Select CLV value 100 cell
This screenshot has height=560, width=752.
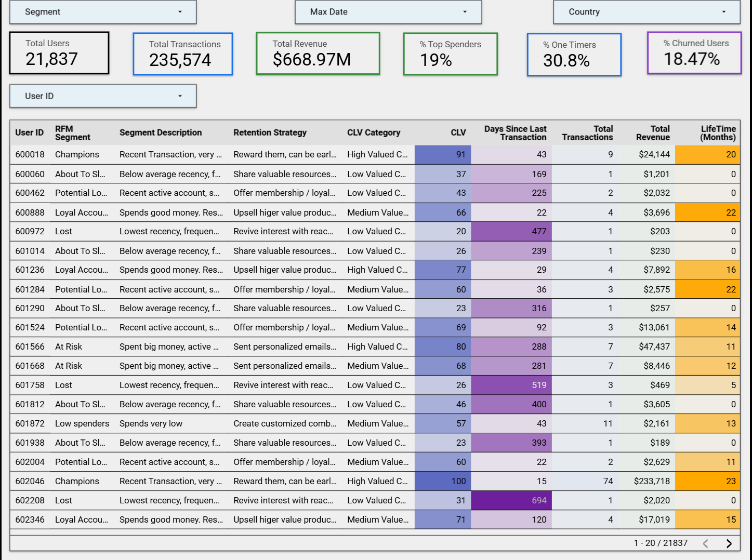443,481
